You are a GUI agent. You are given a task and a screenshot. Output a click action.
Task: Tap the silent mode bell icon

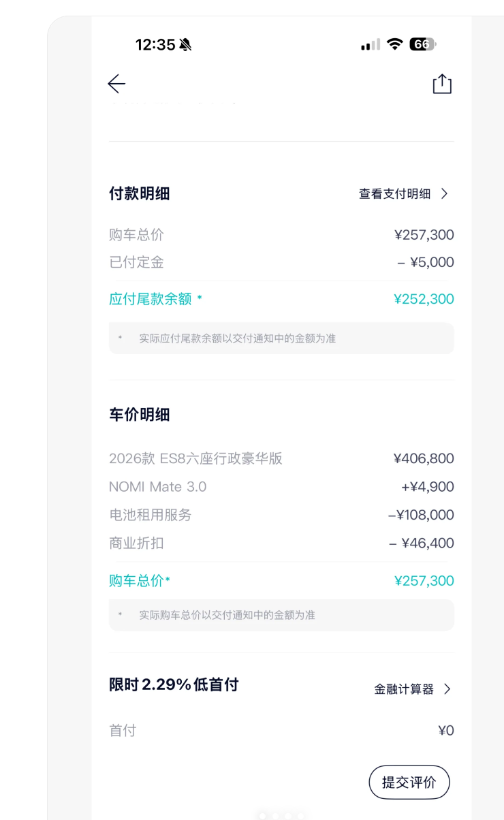coord(185,45)
